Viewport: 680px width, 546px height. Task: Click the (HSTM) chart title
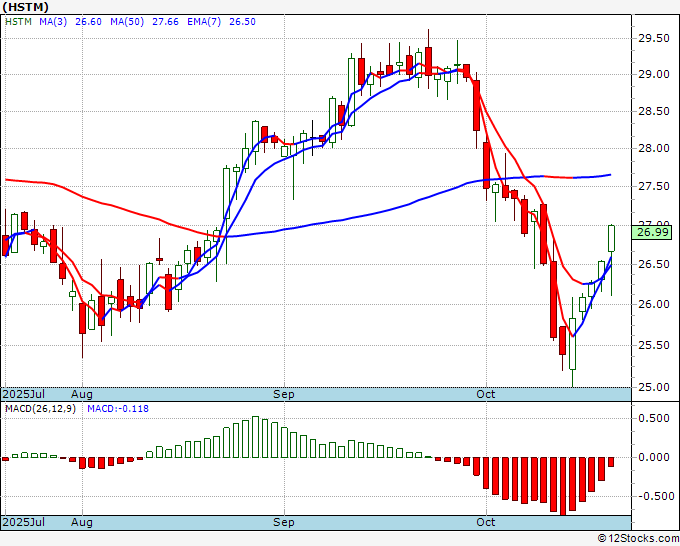click(x=26, y=7)
